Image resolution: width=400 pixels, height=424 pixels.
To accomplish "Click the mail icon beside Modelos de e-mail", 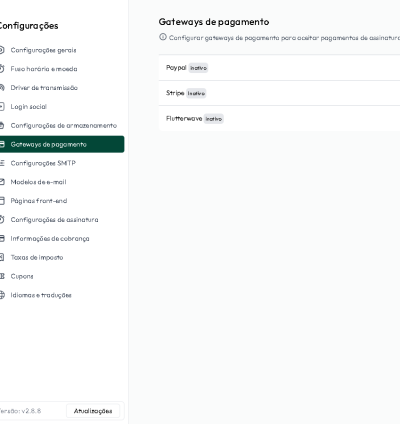I will (2, 182).
